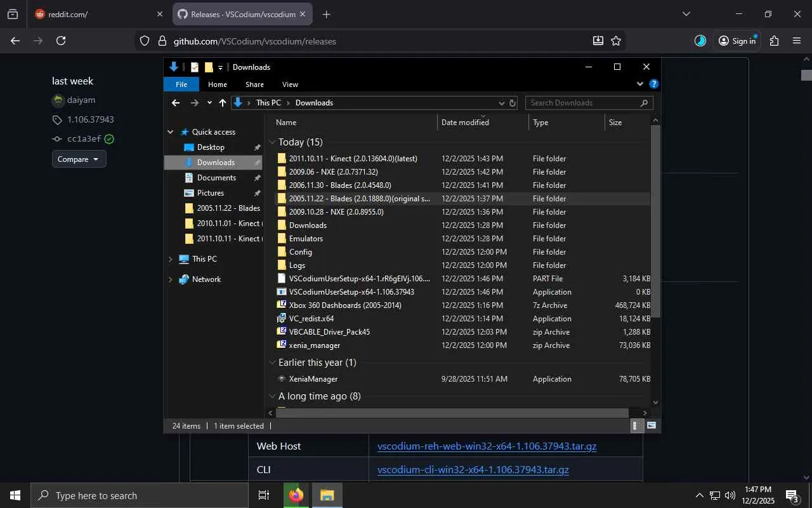Open the 1.106.37943 tag link
This screenshot has height=508, width=812.
point(91,119)
